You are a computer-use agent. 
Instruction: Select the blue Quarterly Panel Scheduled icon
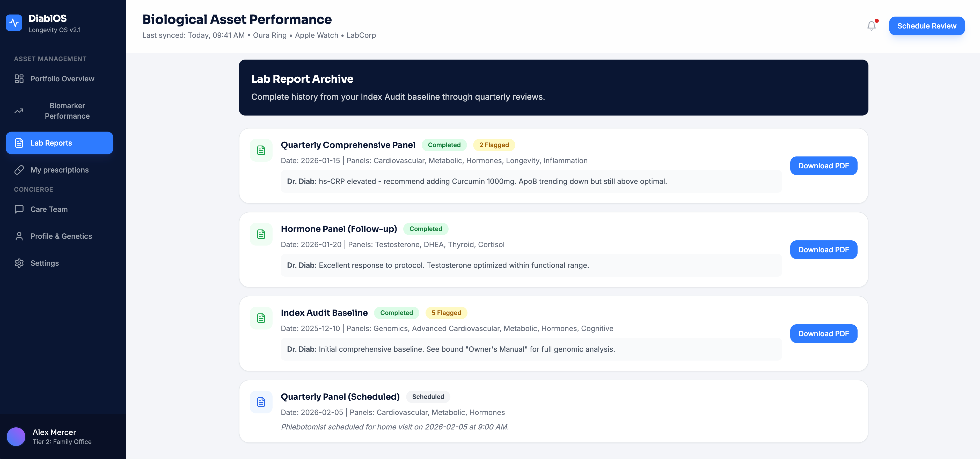tap(261, 402)
